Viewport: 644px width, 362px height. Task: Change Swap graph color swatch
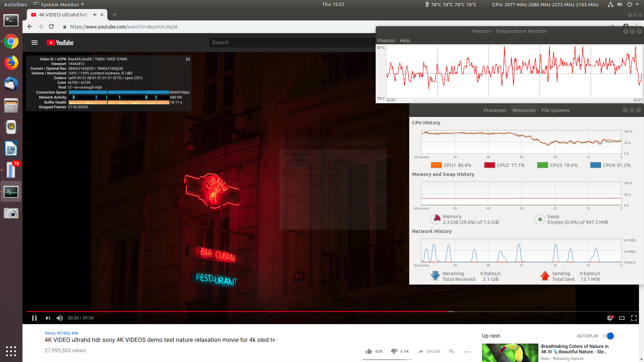click(540, 219)
